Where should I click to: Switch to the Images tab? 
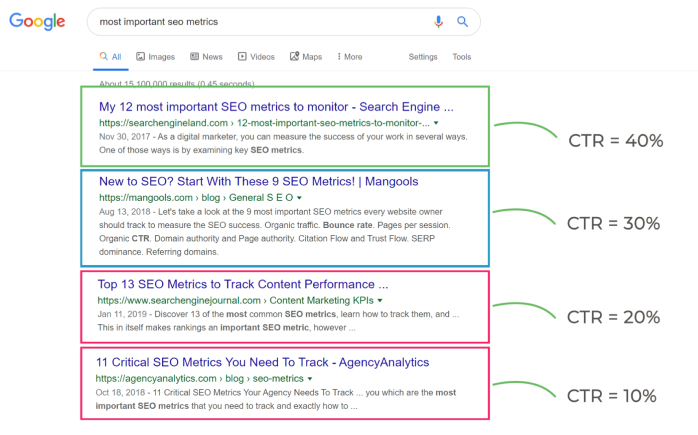click(155, 57)
